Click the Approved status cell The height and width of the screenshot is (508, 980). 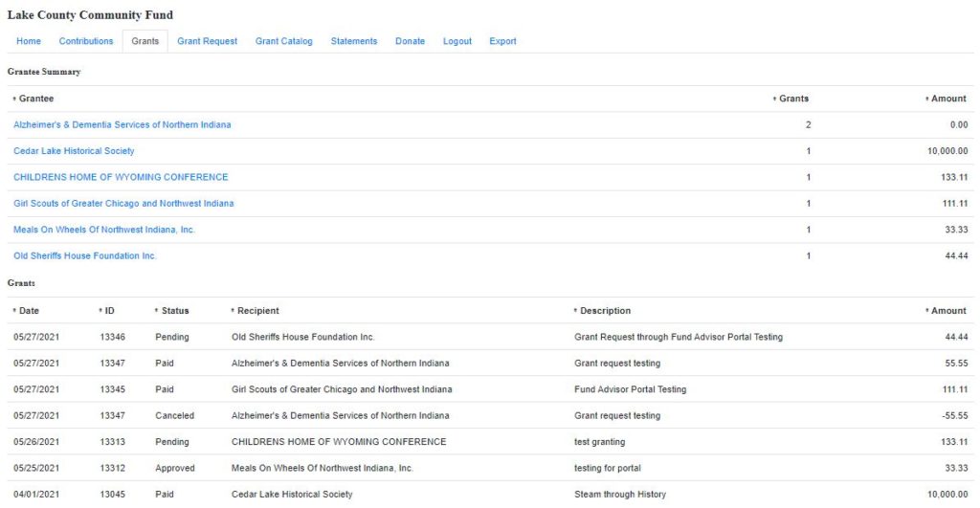[x=175, y=468]
